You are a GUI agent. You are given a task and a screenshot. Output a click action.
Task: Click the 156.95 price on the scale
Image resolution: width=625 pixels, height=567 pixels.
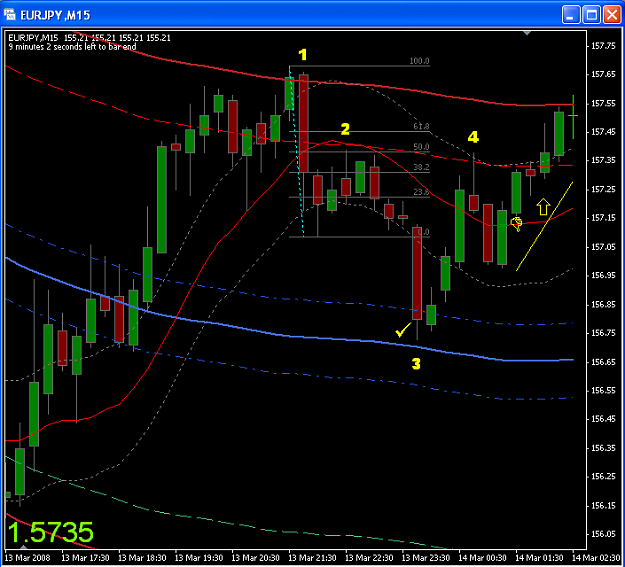tap(603, 275)
